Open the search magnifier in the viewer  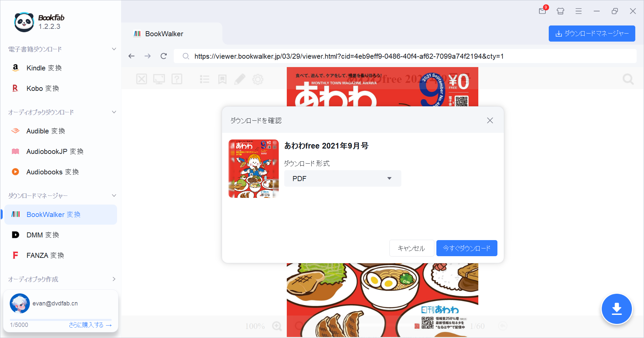tap(628, 79)
